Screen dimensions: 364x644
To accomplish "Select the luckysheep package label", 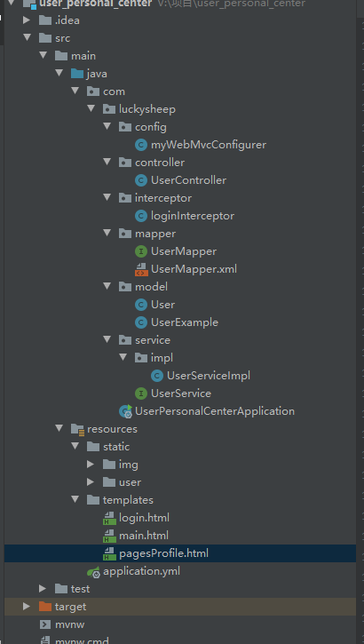I will [x=146, y=109].
